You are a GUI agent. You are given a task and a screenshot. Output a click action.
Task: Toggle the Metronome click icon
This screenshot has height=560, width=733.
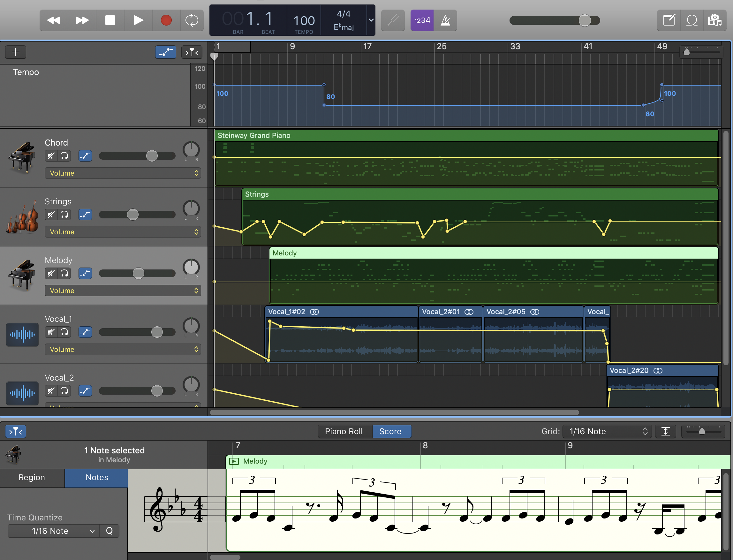(445, 20)
